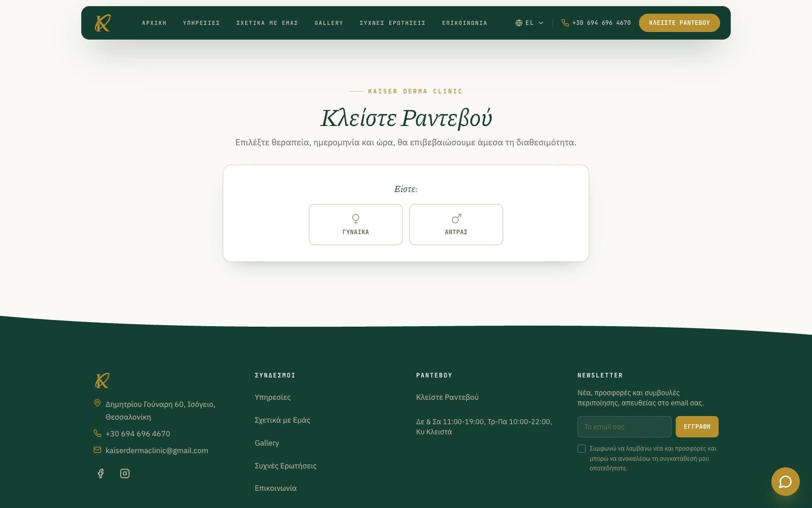Click the ΚΛΕΙΣΤΕ ΡΑΝΤΕΒΟΥ header button
This screenshot has height=508, width=812.
pyautogui.click(x=679, y=23)
